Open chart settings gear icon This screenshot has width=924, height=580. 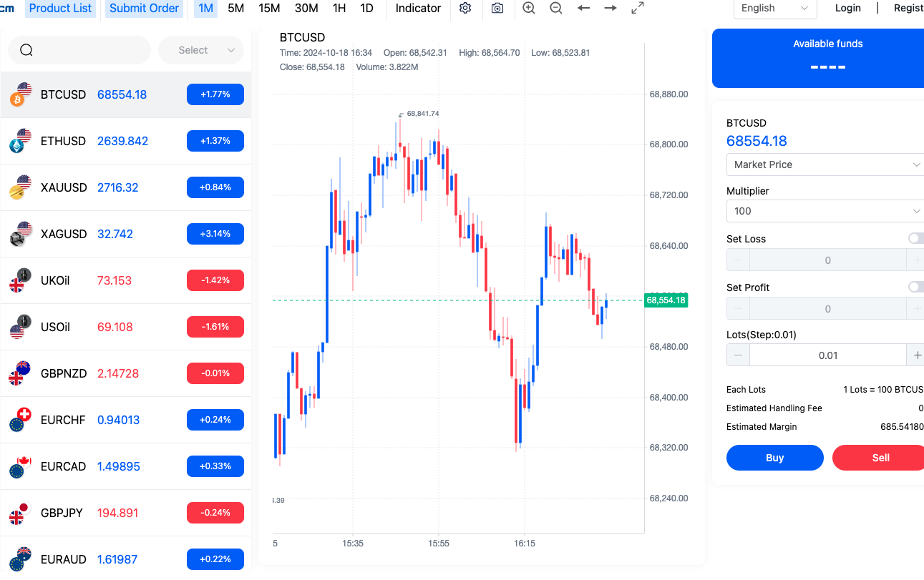tap(465, 9)
